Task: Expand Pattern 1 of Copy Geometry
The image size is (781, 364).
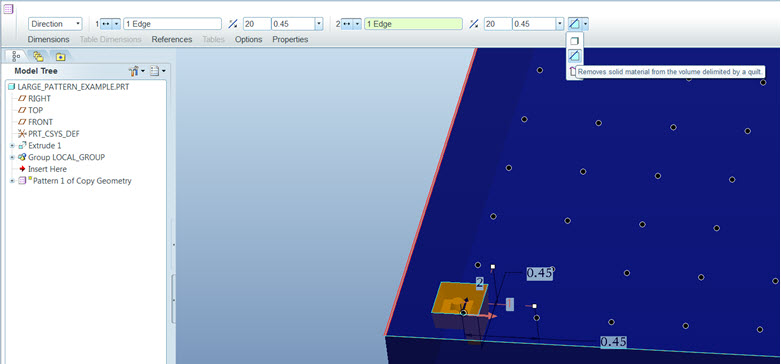Action: click(x=12, y=181)
